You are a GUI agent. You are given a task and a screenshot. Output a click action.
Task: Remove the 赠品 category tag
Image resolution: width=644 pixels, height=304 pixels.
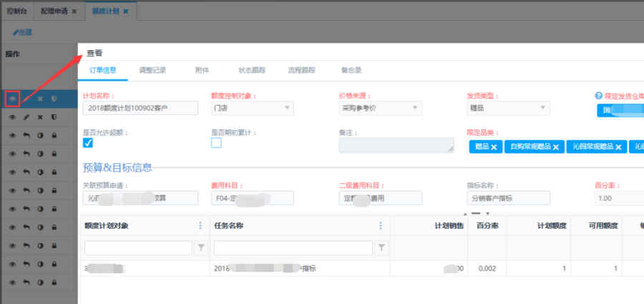coord(494,147)
